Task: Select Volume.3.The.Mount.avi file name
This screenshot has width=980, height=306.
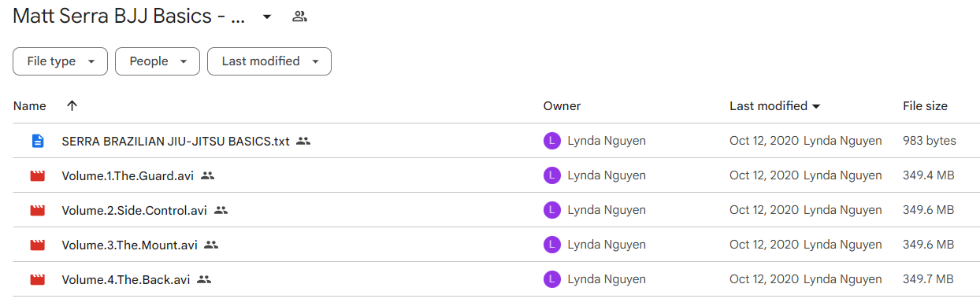Action: coord(129,245)
